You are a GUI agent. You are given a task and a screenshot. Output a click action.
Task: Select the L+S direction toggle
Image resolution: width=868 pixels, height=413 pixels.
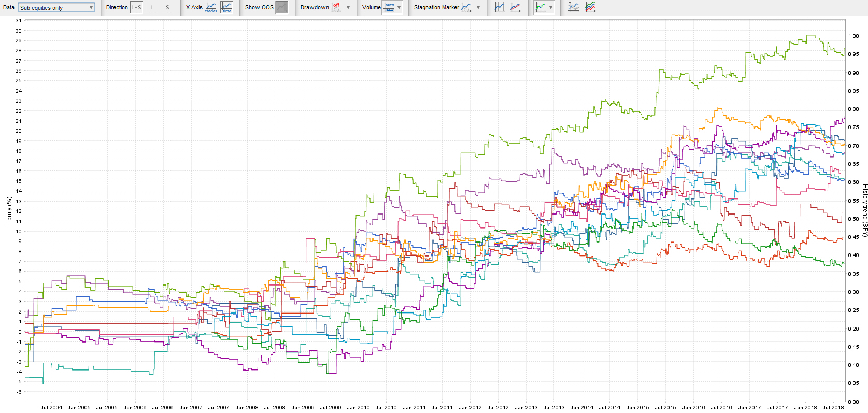(136, 7)
